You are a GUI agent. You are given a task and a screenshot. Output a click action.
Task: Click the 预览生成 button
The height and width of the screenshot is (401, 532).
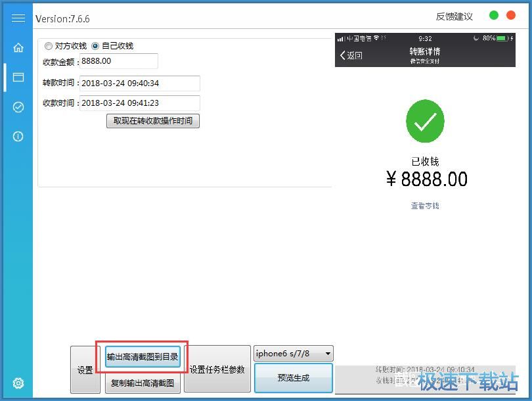pyautogui.click(x=294, y=377)
